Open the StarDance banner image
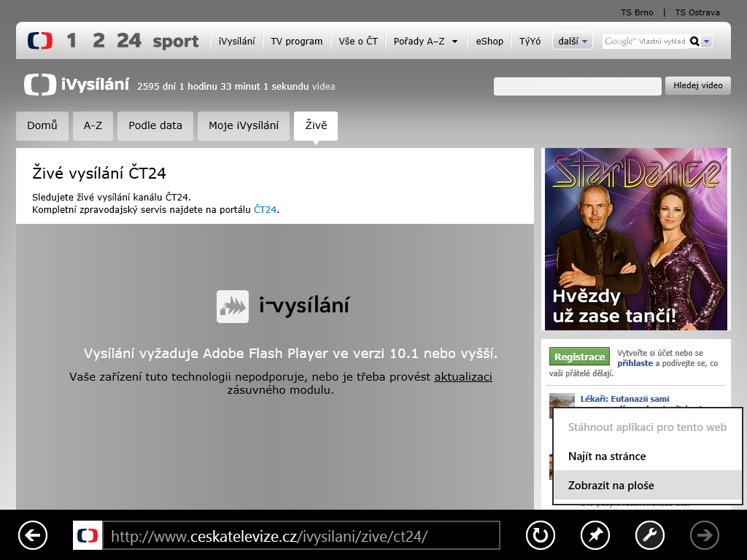The height and width of the screenshot is (560, 747). 636,239
